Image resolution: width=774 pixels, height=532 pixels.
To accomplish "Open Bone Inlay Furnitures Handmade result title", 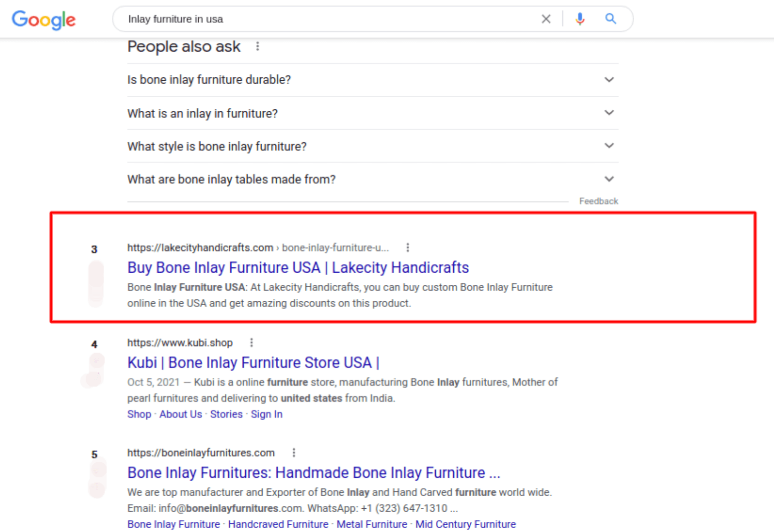I will point(313,473).
